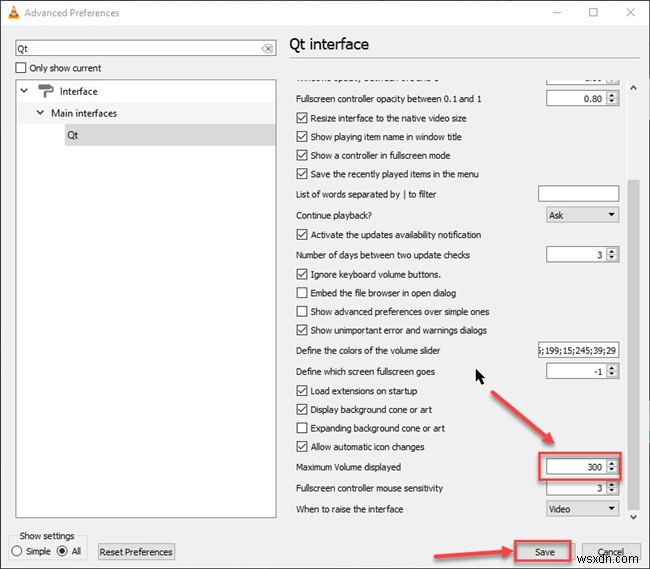
Task: Click the Save button
Action: click(544, 552)
